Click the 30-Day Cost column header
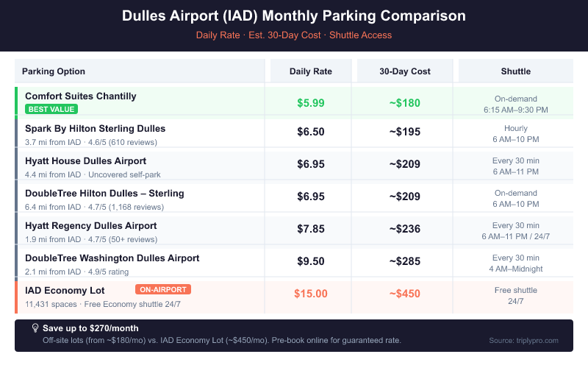The width and height of the screenshot is (588, 368). pos(405,71)
